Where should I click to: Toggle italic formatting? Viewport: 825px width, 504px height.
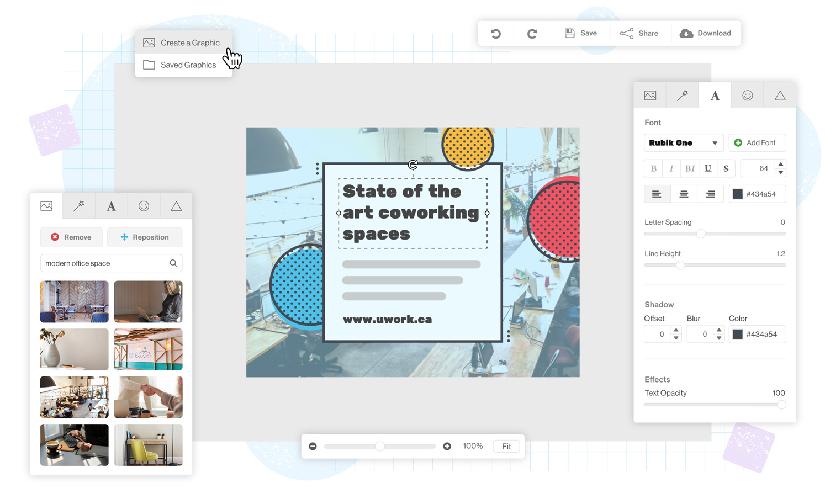[x=671, y=168]
